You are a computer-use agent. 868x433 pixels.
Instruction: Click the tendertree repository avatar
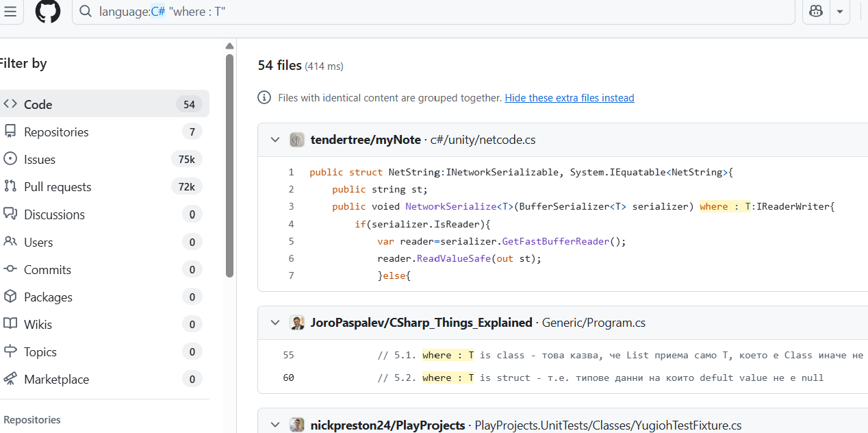point(297,140)
